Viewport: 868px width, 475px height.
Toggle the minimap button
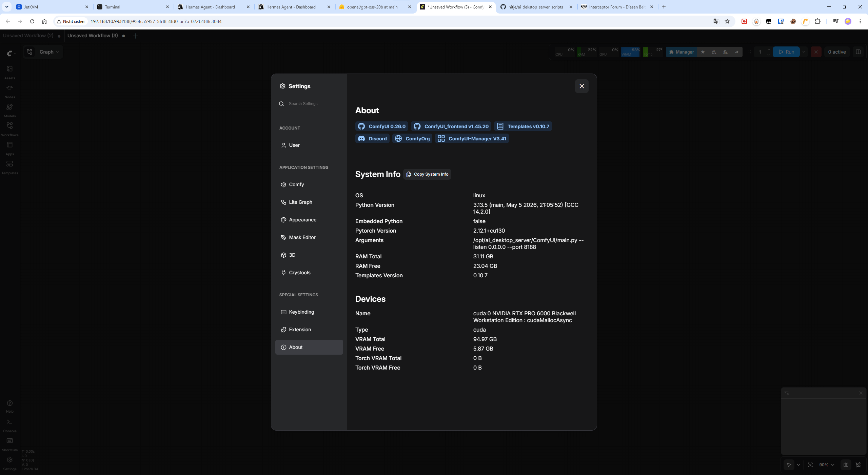point(846,465)
